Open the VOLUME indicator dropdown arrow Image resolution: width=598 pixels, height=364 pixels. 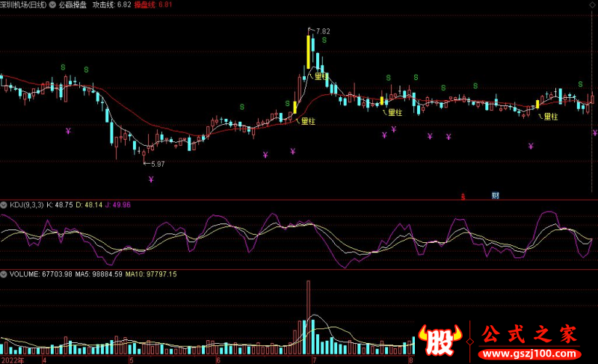[4, 274]
